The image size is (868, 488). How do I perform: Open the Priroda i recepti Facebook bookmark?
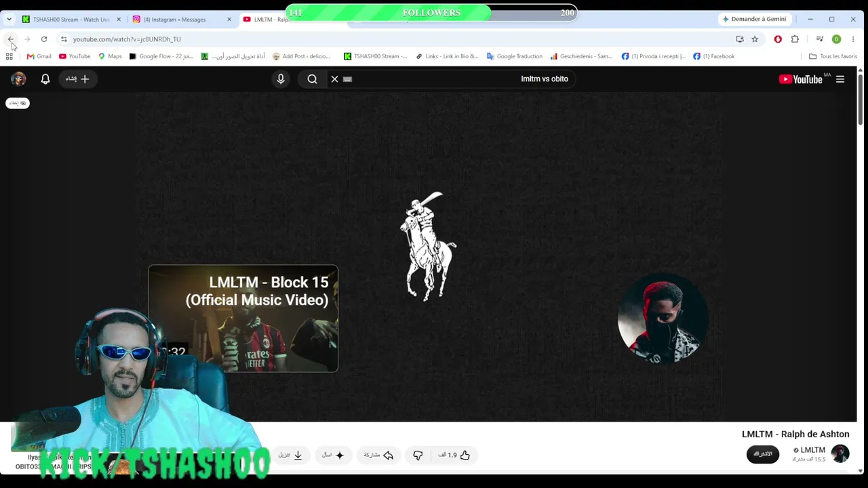[653, 56]
